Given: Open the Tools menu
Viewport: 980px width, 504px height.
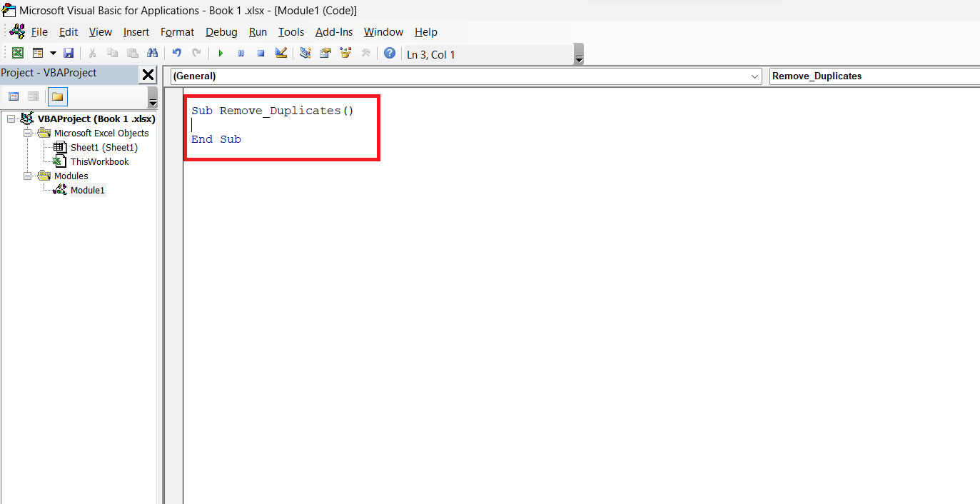Looking at the screenshot, I should coord(291,32).
